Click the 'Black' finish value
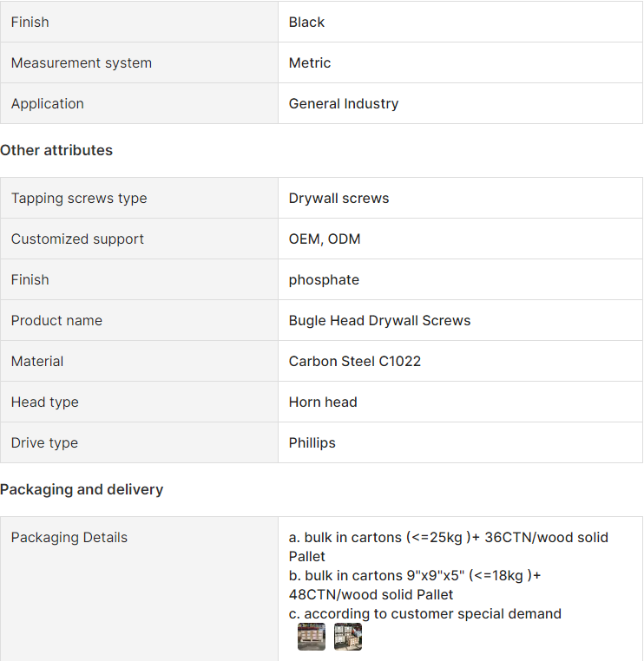 click(x=306, y=22)
